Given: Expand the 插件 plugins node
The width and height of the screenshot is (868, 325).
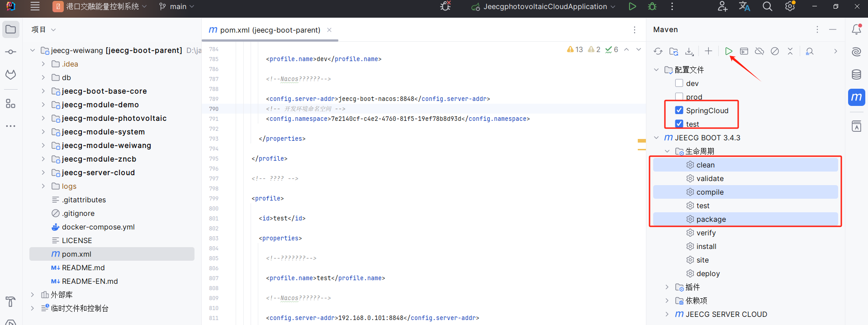Looking at the screenshot, I should (x=667, y=287).
